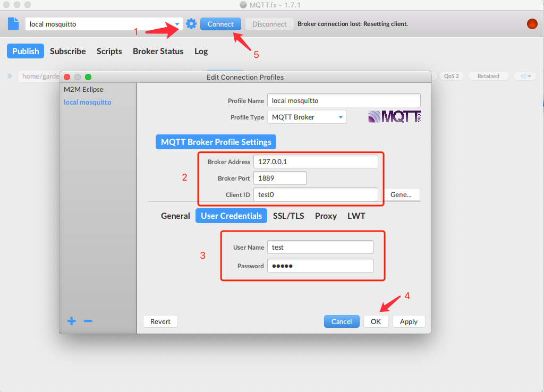Open the connection settings gear icon
This screenshot has width=544, height=392.
pyautogui.click(x=191, y=23)
